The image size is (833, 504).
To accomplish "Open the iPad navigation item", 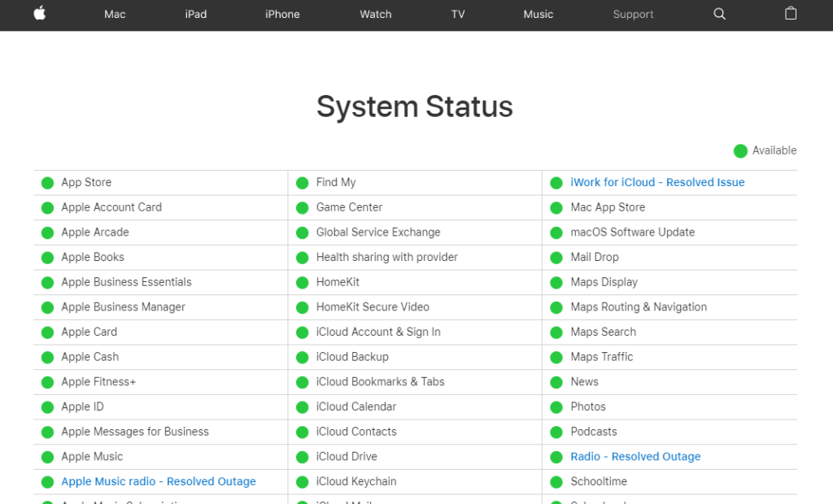I will coord(195,15).
